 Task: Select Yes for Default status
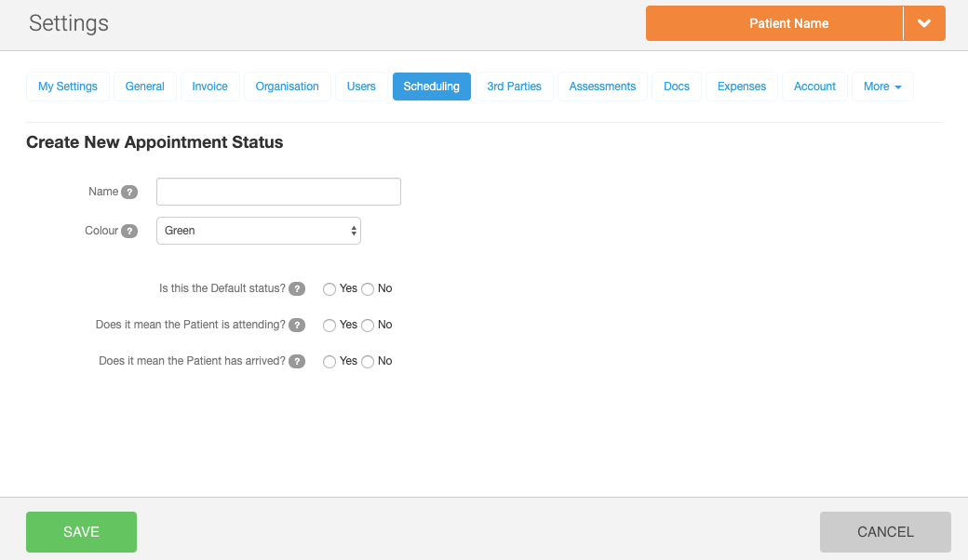pos(329,289)
